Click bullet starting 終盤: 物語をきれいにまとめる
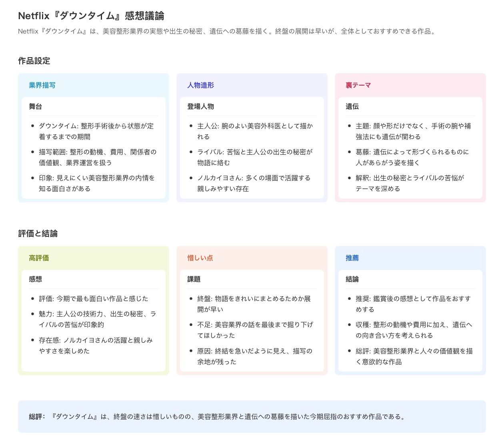This screenshot has width=504, height=437. point(254,304)
